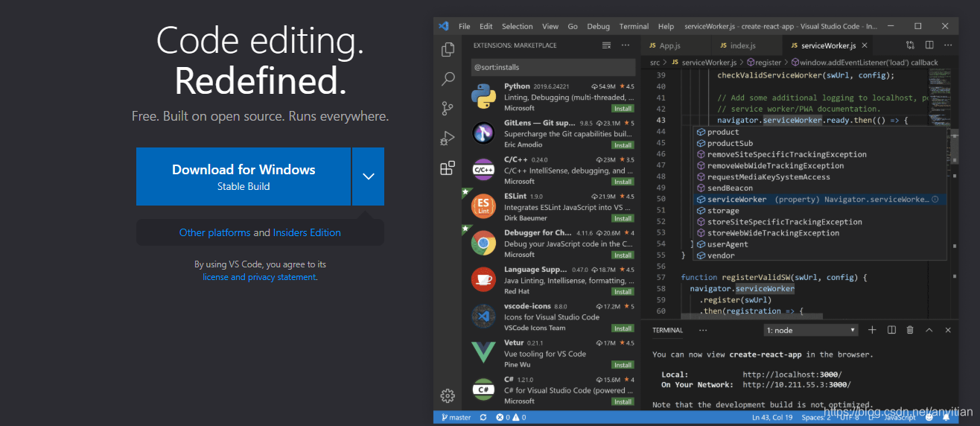Open the Selection menu

518,26
